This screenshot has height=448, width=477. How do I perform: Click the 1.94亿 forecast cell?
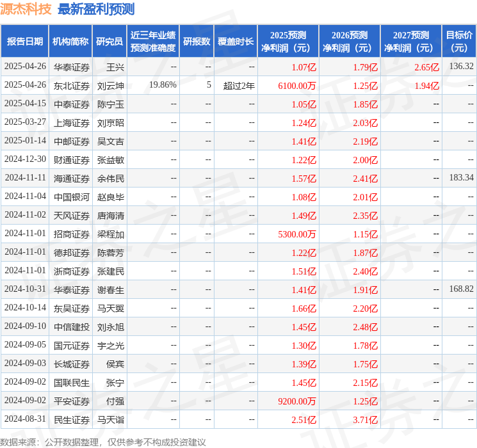point(426,86)
